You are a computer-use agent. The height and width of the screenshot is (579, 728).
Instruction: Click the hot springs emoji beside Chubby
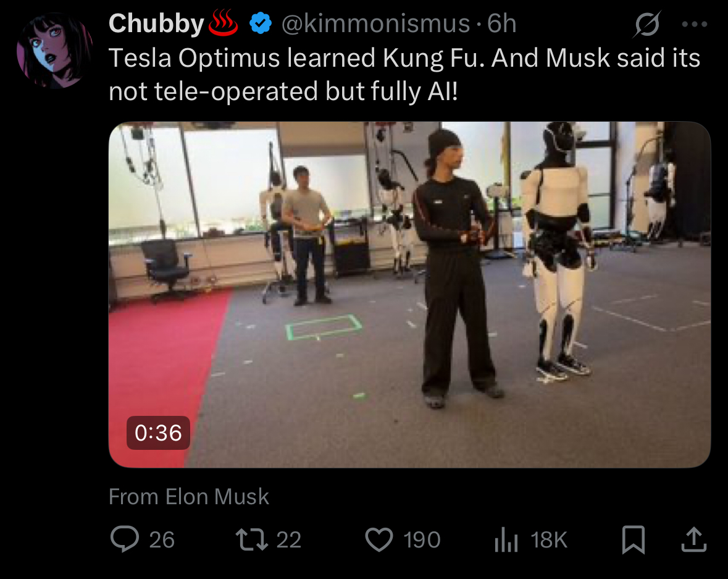click(x=224, y=23)
